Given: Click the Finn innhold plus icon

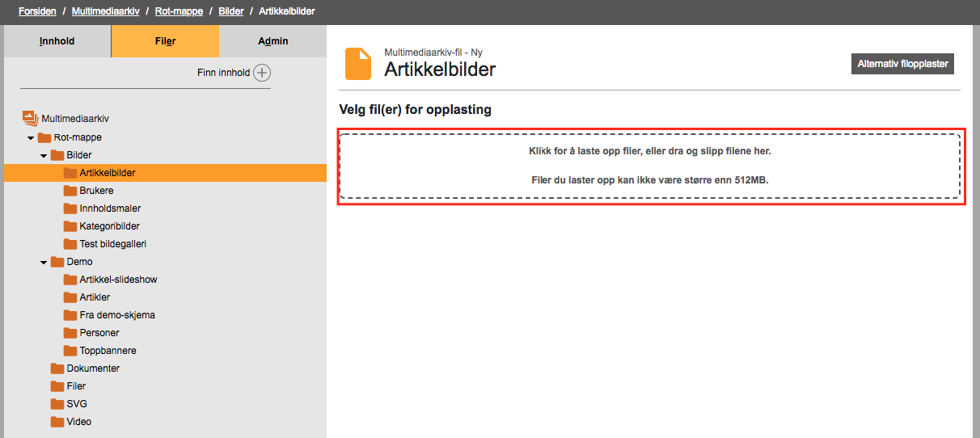Looking at the screenshot, I should tap(262, 73).
